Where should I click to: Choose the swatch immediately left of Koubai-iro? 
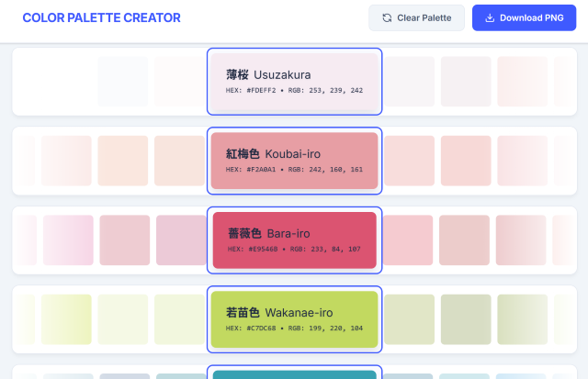pos(180,161)
